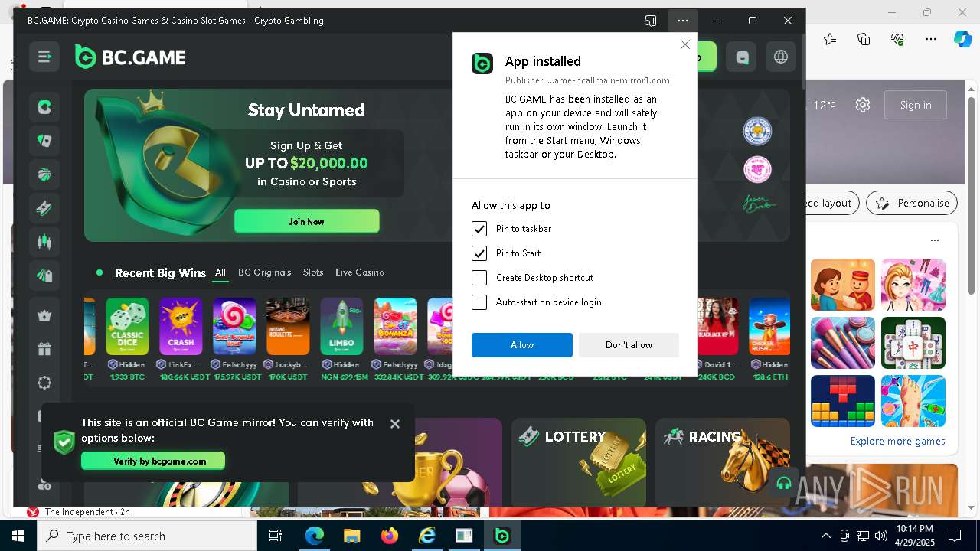Open Edge Settings and more menu
The height and width of the screenshot is (551, 980).
click(x=931, y=39)
